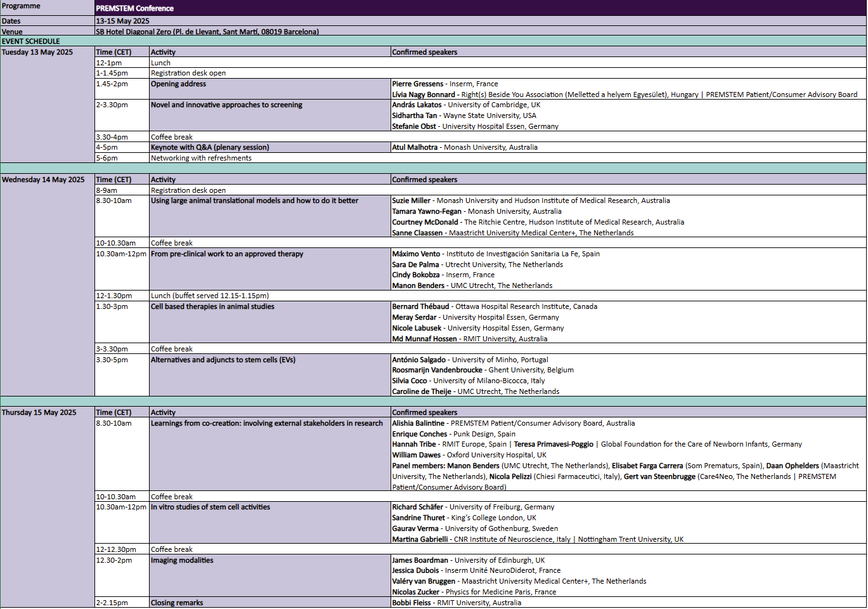Select the '12-1pm' Lunch time cell

click(x=122, y=63)
